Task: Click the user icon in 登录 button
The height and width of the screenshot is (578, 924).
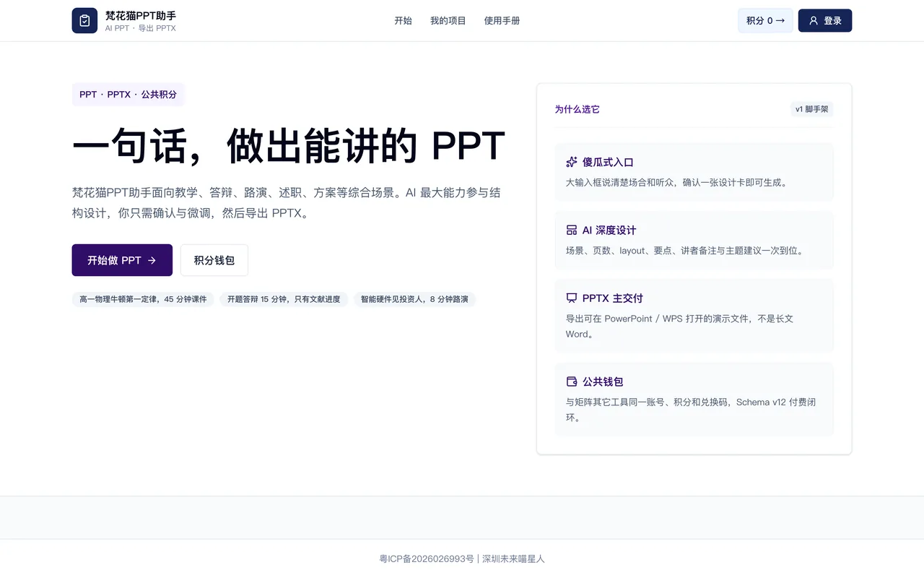Action: 814,20
